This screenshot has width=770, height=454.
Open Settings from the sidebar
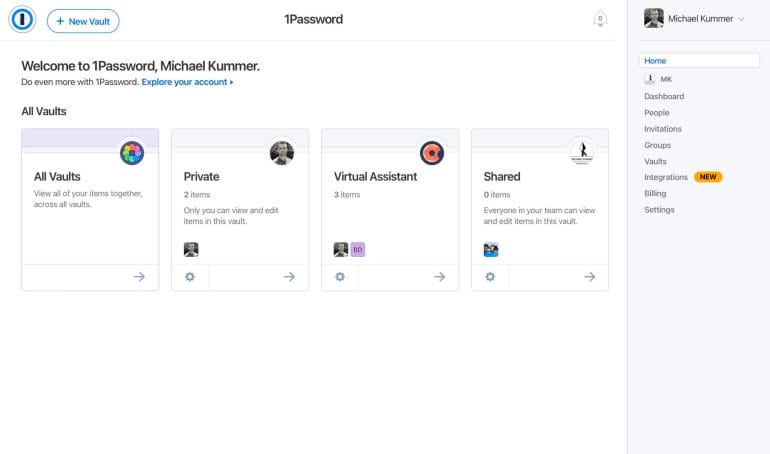pyautogui.click(x=659, y=210)
